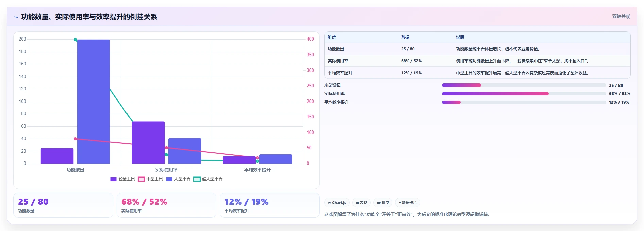Screen dimensions: 644x231
Task: Click the large 25 / 80 stat card
Action: click(x=63, y=205)
